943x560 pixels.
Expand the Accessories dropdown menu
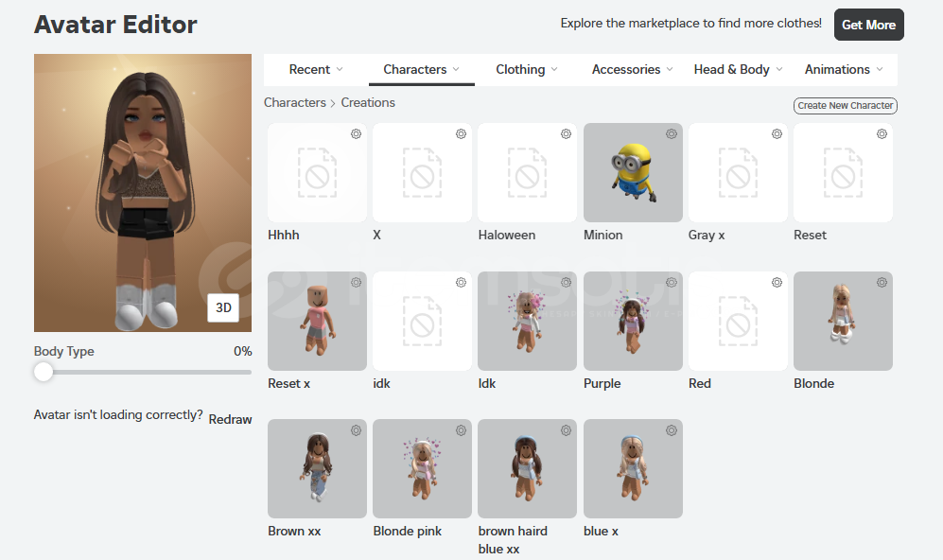(x=632, y=70)
